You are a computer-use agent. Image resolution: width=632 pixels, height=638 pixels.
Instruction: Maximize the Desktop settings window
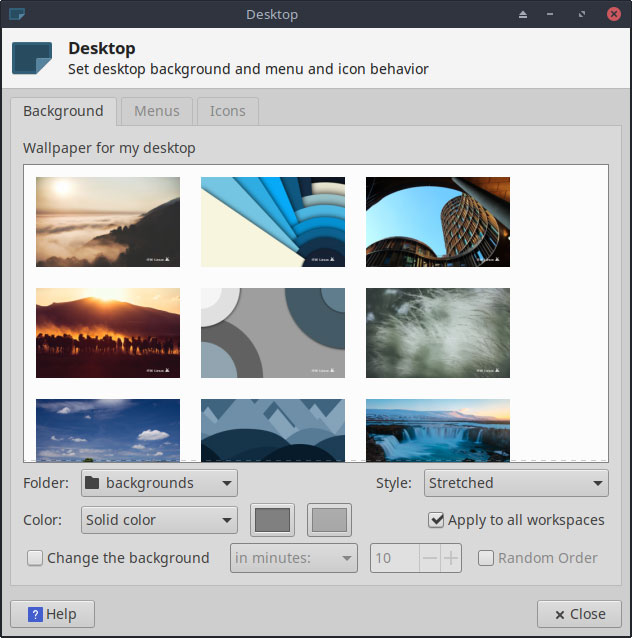click(x=582, y=15)
